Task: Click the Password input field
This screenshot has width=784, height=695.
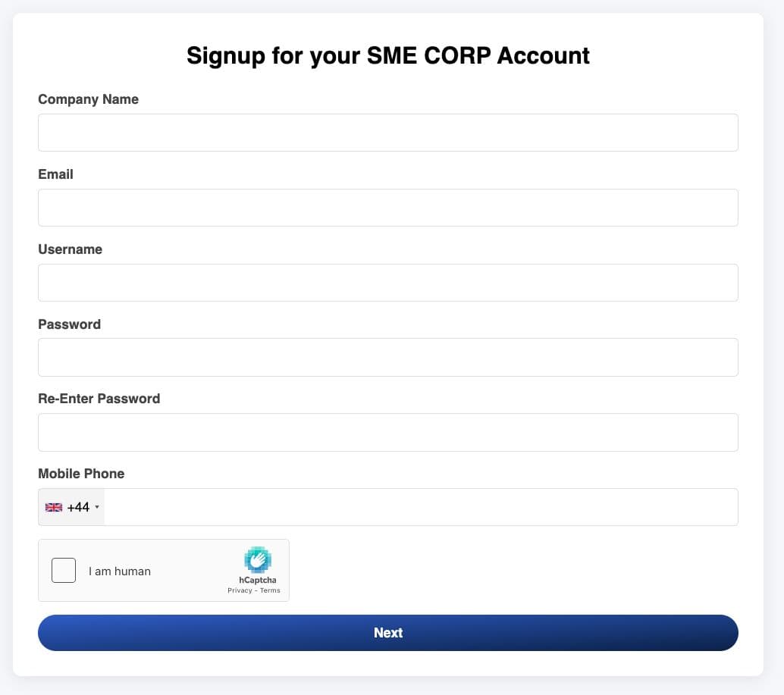Action: click(388, 357)
